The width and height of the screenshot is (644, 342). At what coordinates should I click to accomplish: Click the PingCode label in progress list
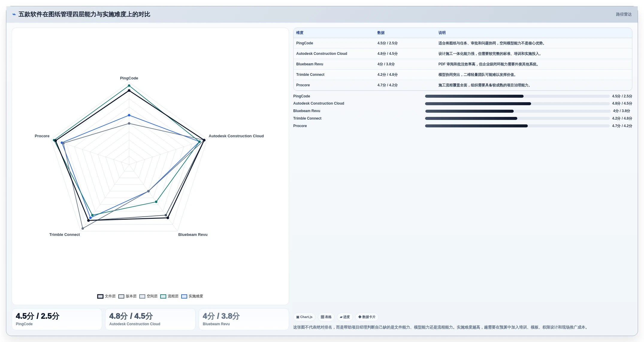pyautogui.click(x=302, y=96)
